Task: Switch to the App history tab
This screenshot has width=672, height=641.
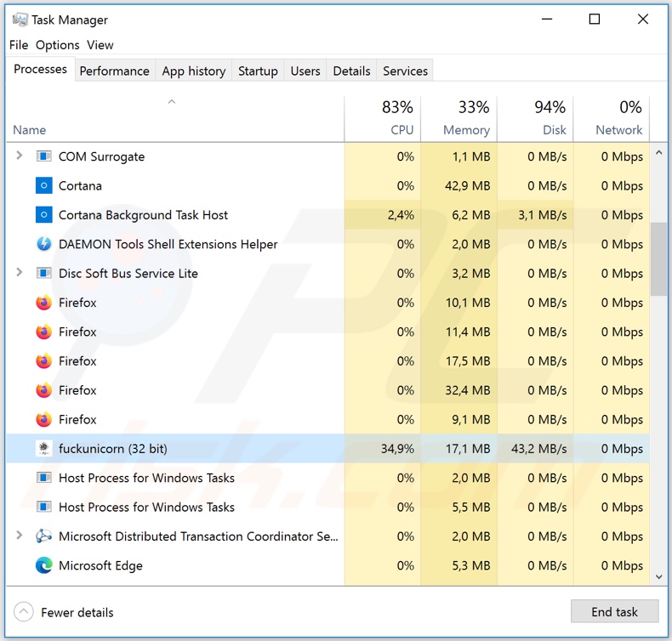Action: (194, 71)
